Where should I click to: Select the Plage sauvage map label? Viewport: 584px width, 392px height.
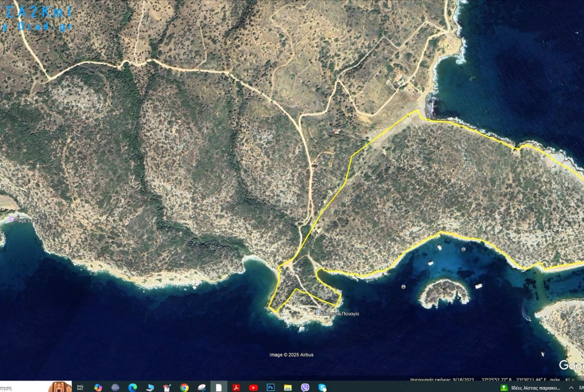[30, 221]
